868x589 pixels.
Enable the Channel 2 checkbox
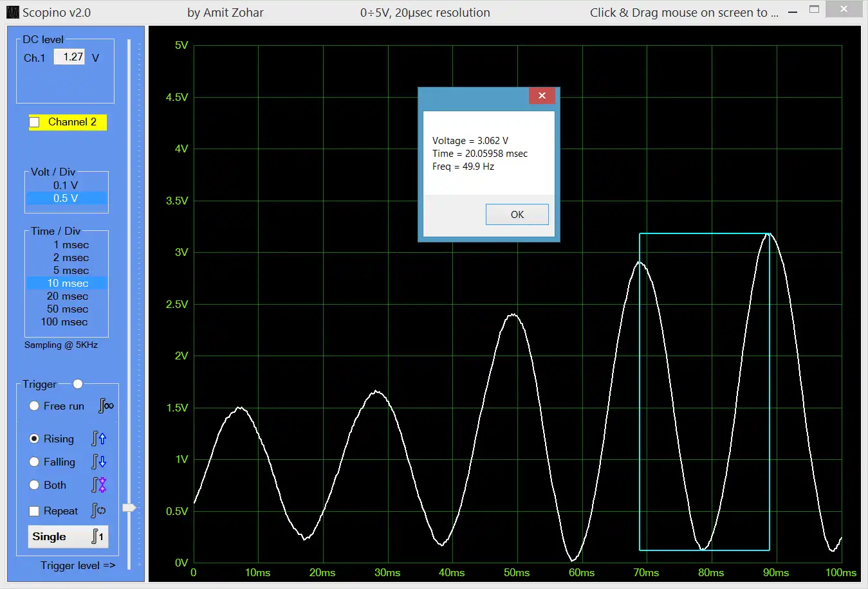[x=35, y=122]
